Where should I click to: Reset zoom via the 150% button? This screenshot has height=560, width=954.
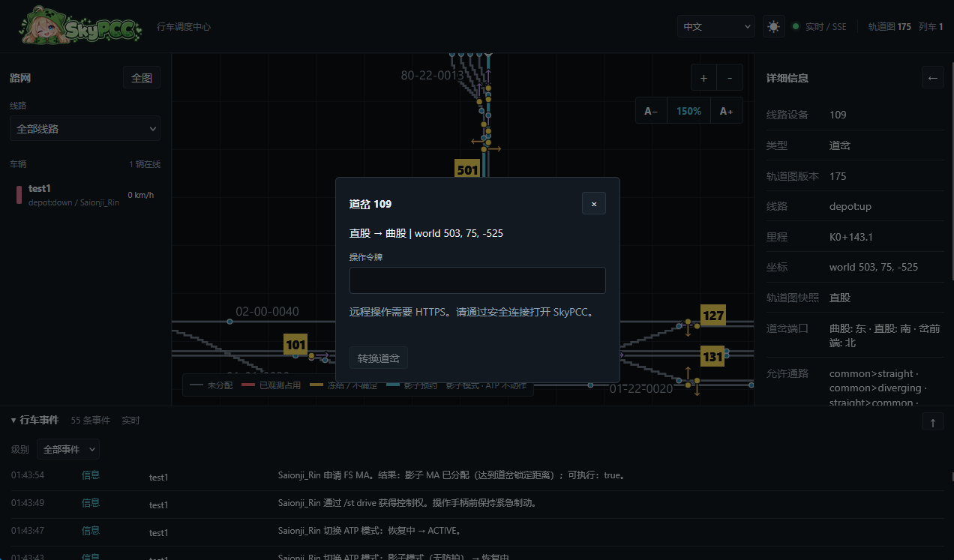click(689, 111)
